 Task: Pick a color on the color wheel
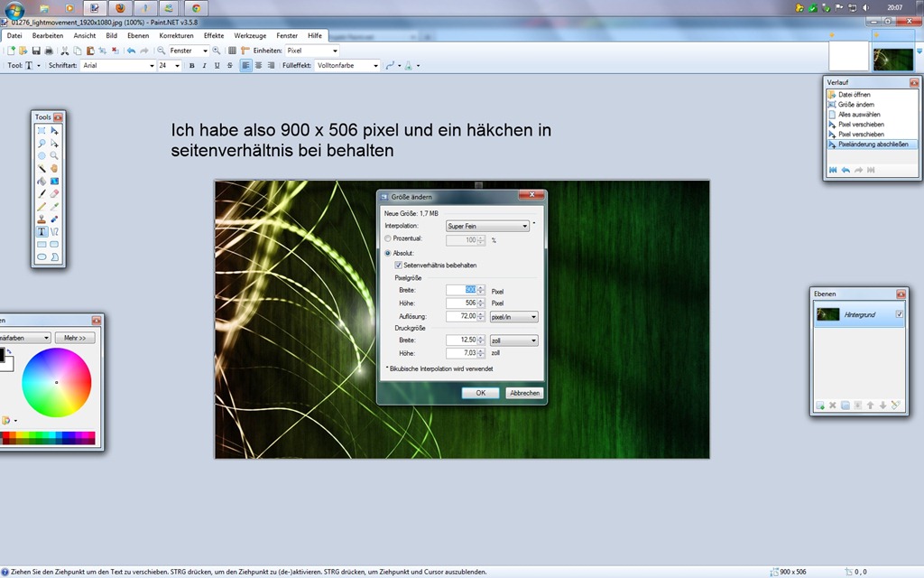57,382
